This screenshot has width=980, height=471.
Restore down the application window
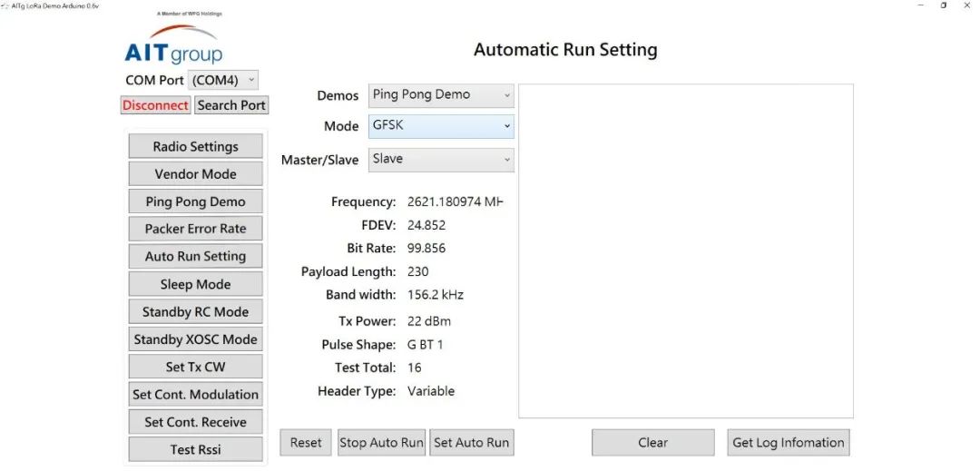(x=943, y=5)
